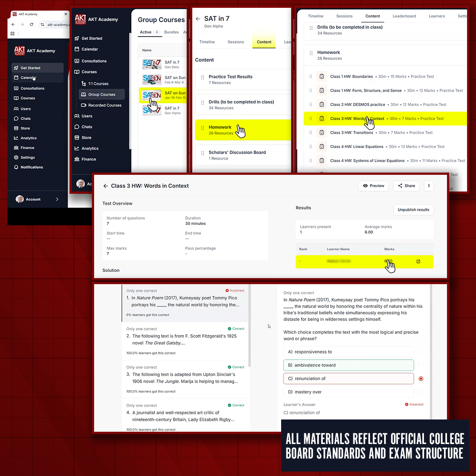Select the radio button for option C renunciation of

coord(421,379)
